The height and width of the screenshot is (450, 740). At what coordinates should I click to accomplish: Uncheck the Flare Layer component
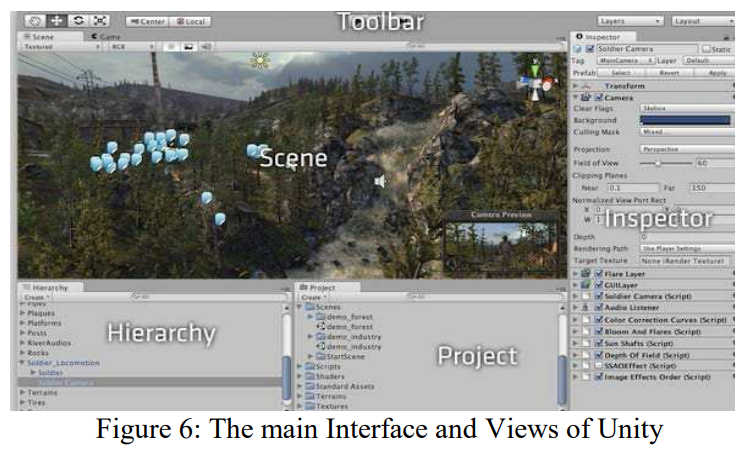point(599,274)
